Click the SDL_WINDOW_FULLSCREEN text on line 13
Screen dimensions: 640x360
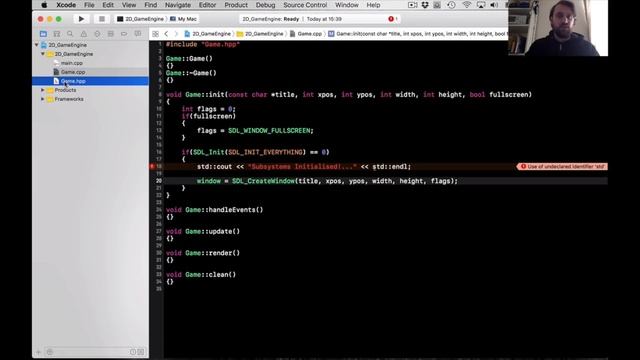pos(270,131)
